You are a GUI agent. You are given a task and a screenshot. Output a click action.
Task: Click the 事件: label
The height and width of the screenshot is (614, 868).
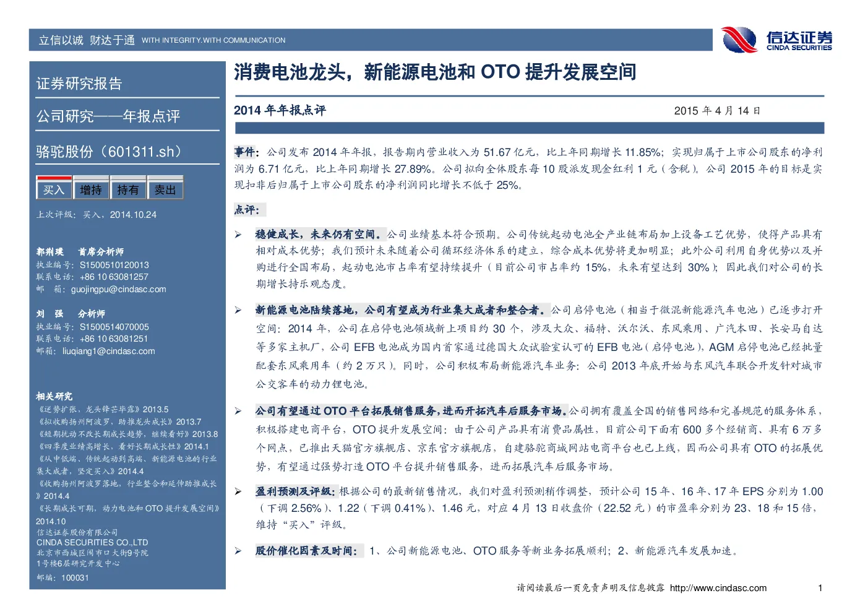point(246,152)
